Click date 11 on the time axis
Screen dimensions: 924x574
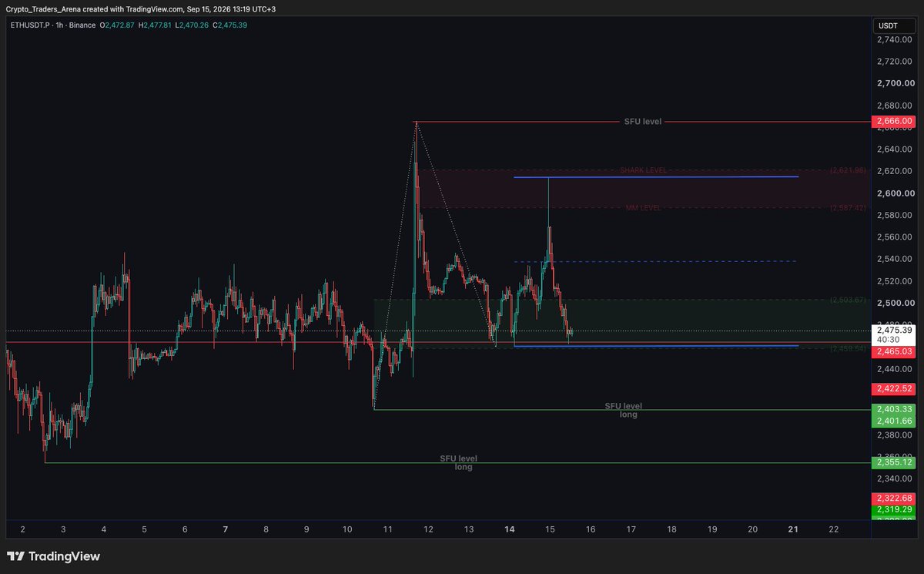pyautogui.click(x=387, y=530)
